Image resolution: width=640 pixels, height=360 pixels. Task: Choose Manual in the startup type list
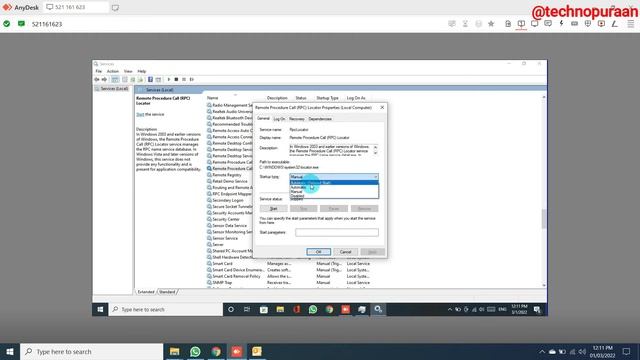(x=334, y=191)
